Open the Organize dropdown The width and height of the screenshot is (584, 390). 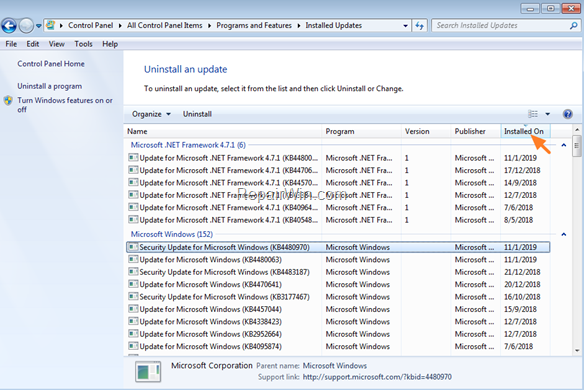(151, 114)
